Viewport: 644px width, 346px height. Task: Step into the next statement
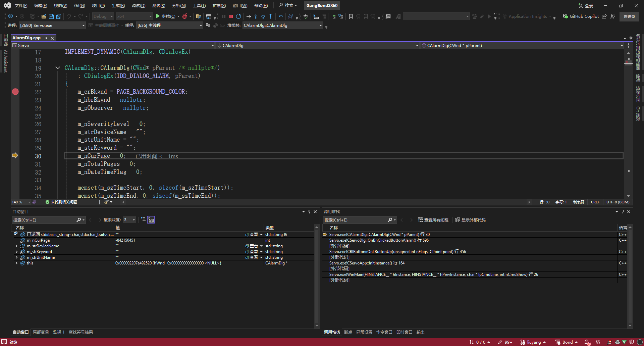tap(256, 16)
